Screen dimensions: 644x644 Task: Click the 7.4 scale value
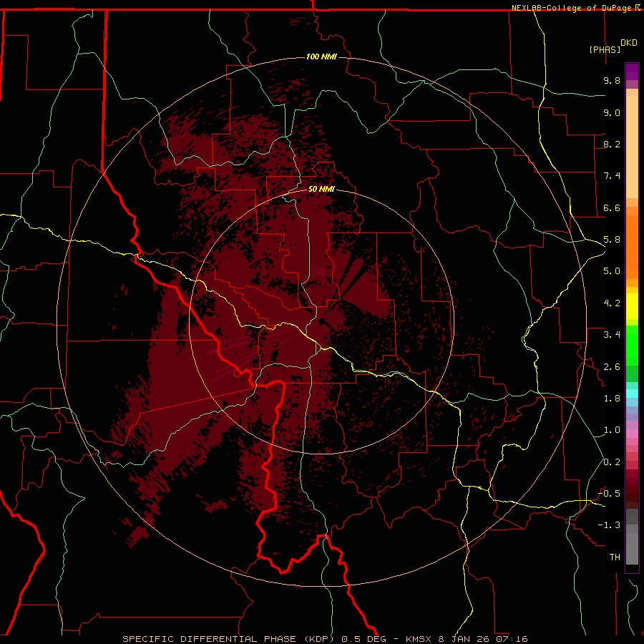pyautogui.click(x=612, y=176)
